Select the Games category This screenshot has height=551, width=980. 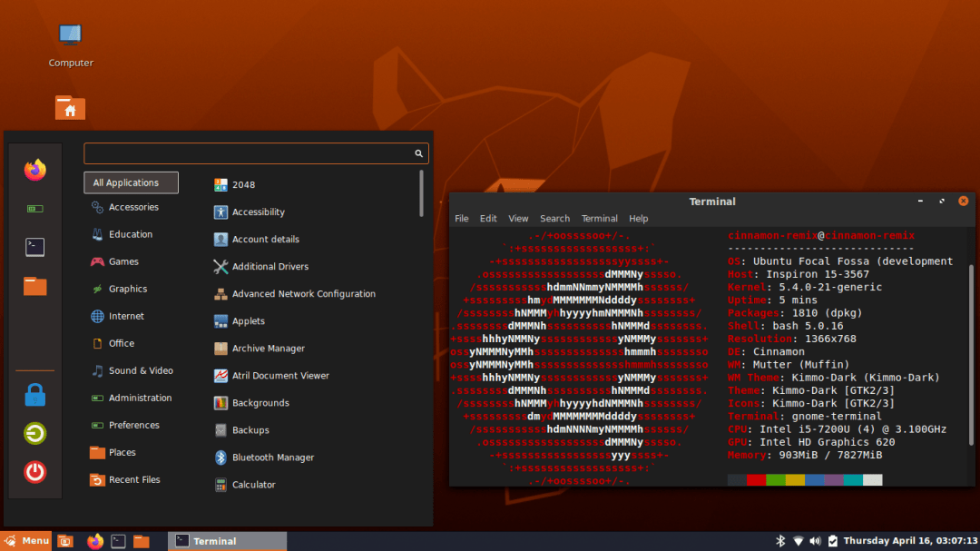click(123, 261)
